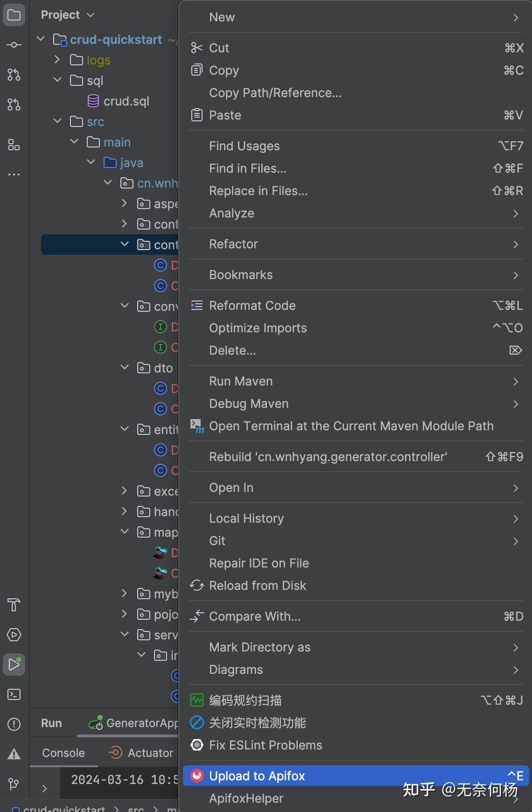
Task: Open the crud.sql file
Action: click(x=126, y=101)
